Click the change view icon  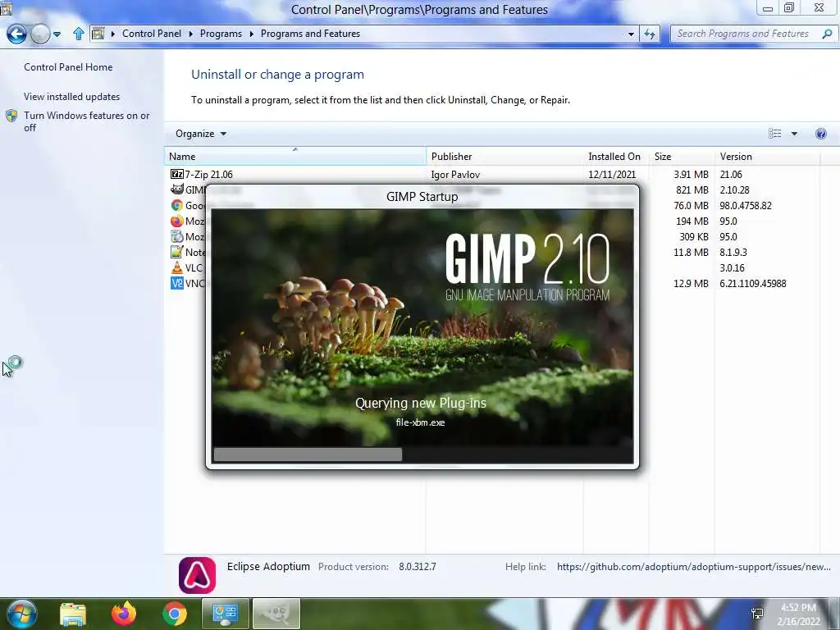774,134
